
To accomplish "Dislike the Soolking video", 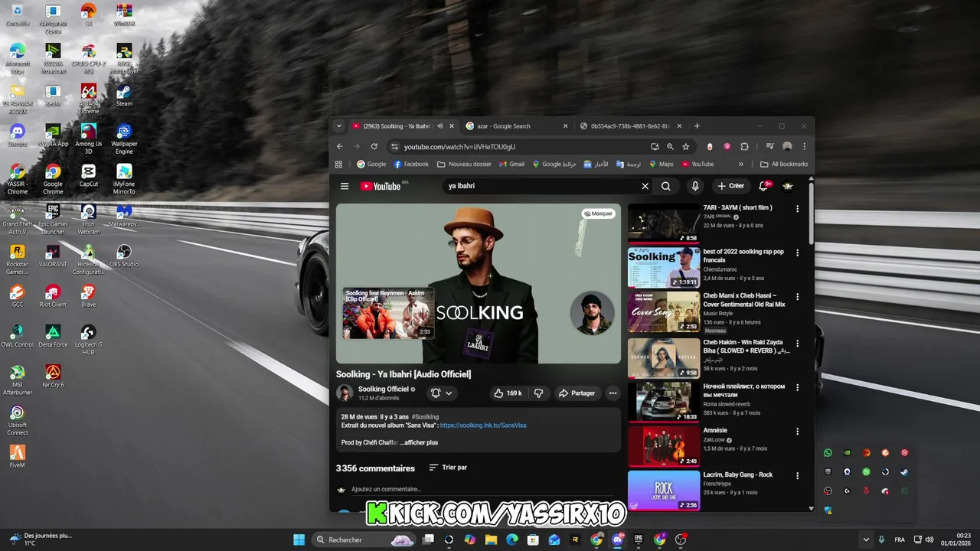I will [539, 393].
